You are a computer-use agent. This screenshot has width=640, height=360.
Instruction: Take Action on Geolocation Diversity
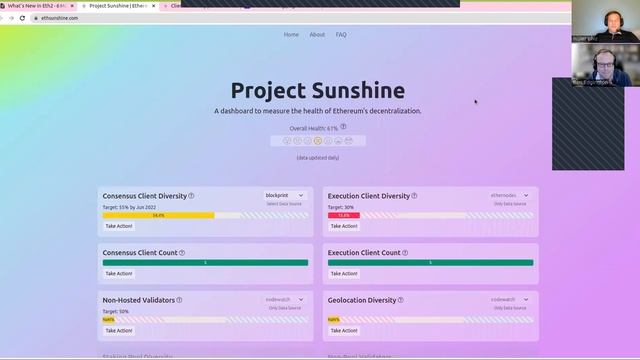coord(344,331)
